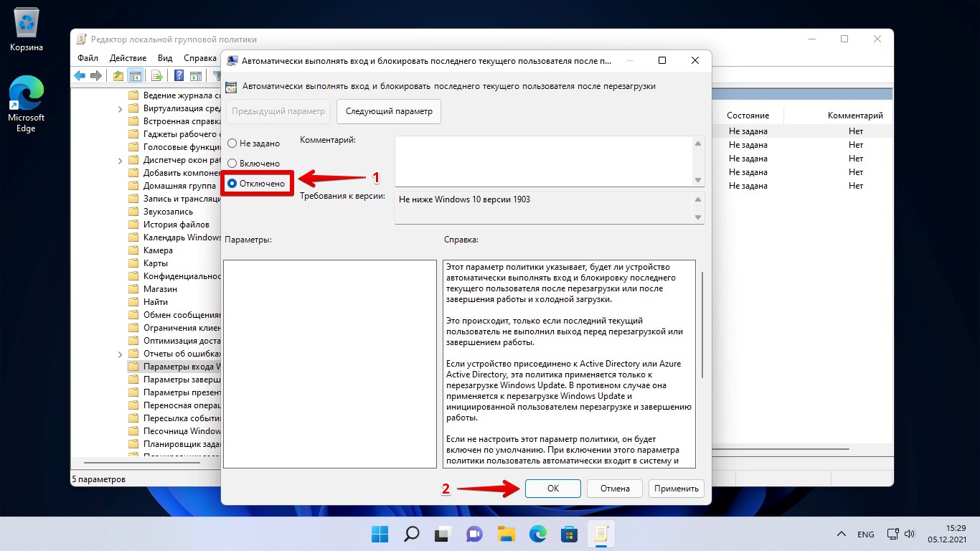The image size is (980, 551).
Task: Go up one level with folder-arrow icon
Action: 118,75
